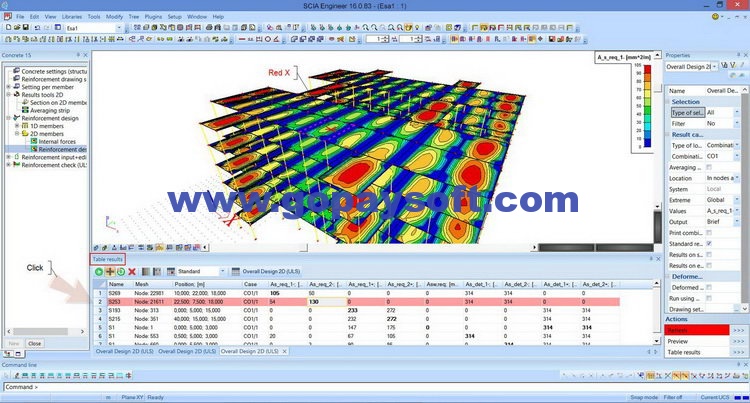Toggle the Results on s... checkbox
The height and width of the screenshot is (403, 750).
709,255
